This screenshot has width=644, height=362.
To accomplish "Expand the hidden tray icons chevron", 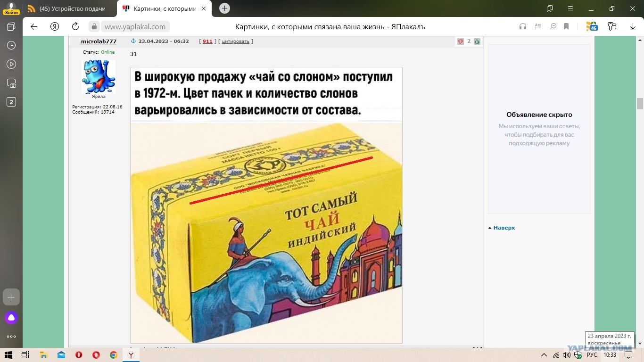I will point(544,355).
